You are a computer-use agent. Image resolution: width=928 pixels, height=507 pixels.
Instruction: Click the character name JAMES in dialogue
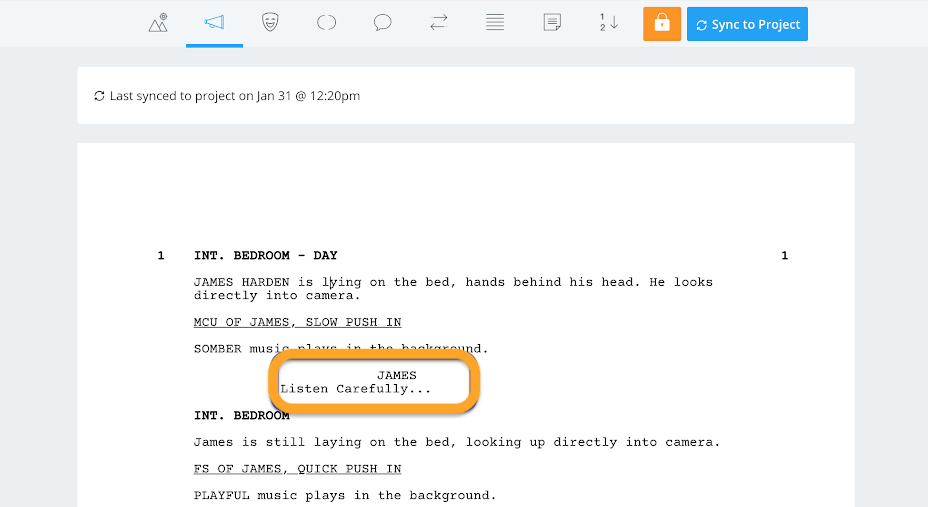[x=397, y=375]
